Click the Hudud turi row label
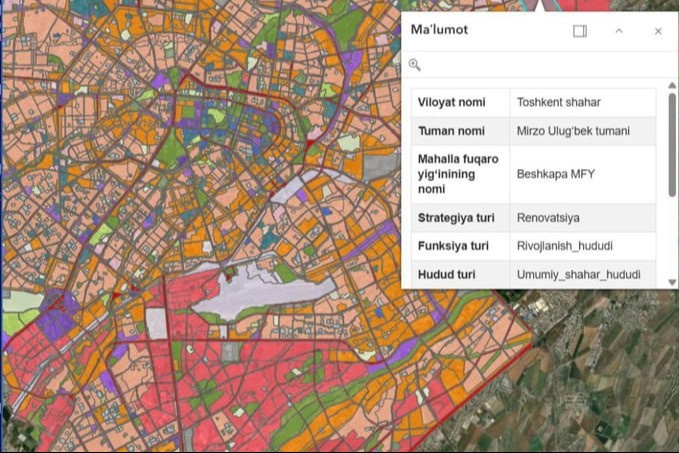The width and height of the screenshot is (679, 453). pyautogui.click(x=447, y=274)
